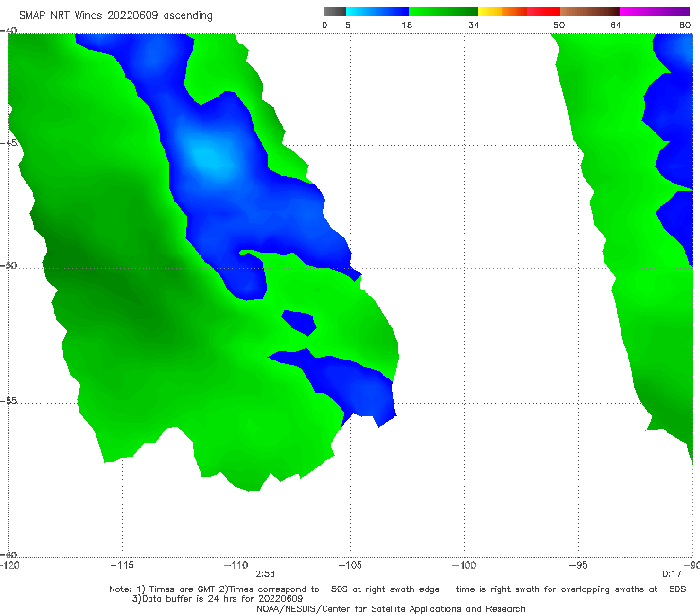Click the longitude label "-110"
700x615 pixels.
coord(236,565)
